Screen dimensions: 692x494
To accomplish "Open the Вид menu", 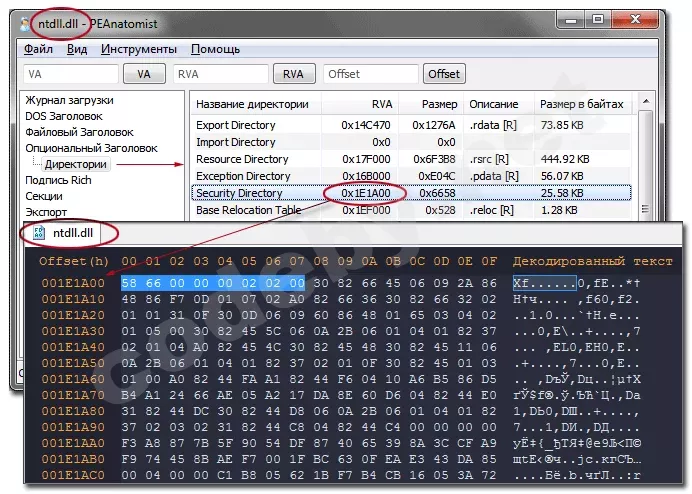I will pyautogui.click(x=77, y=49).
